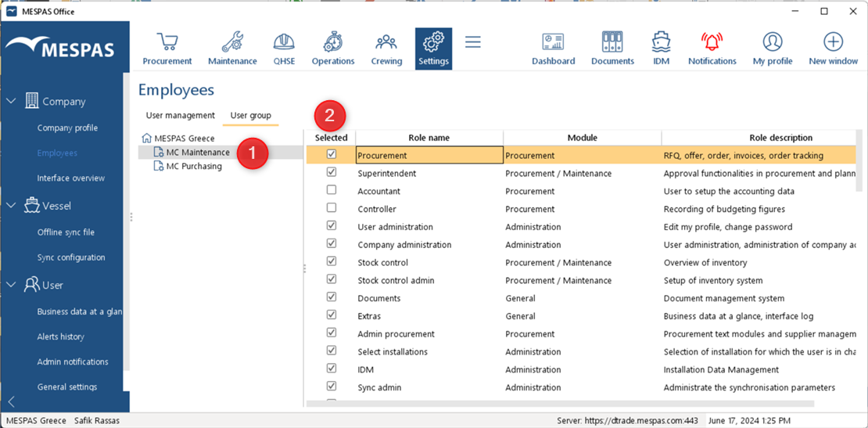Viewport: 868px width, 428px height.
Task: Click the Vessel ship icon in sidebar
Action: pos(31,205)
